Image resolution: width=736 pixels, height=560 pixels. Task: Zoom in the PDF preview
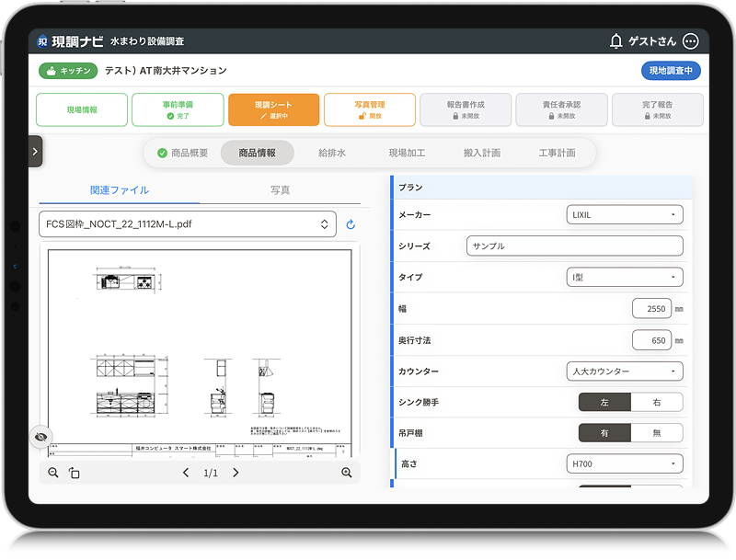pos(347,473)
